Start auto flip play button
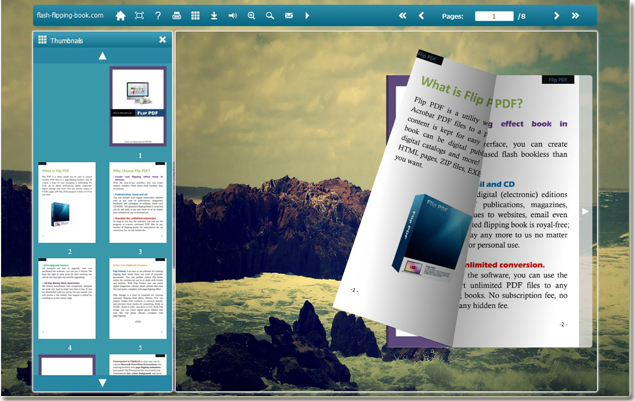The image size is (635, 401). pyautogui.click(x=307, y=16)
